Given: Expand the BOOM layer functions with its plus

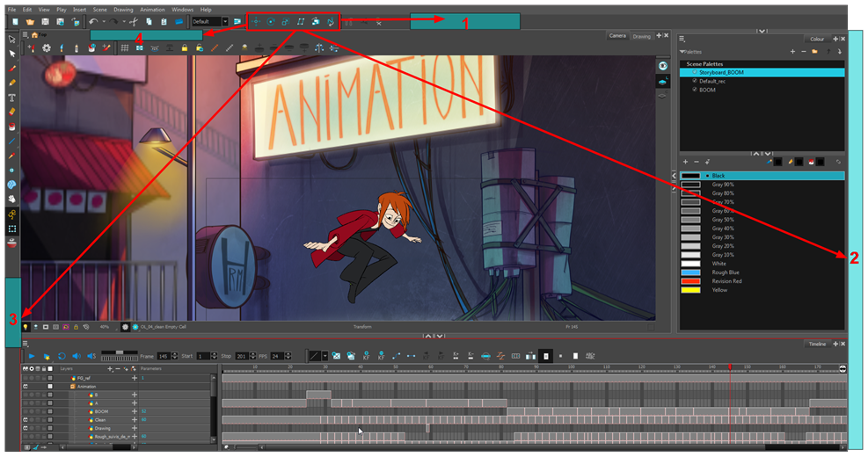Looking at the screenshot, I should [x=134, y=411].
